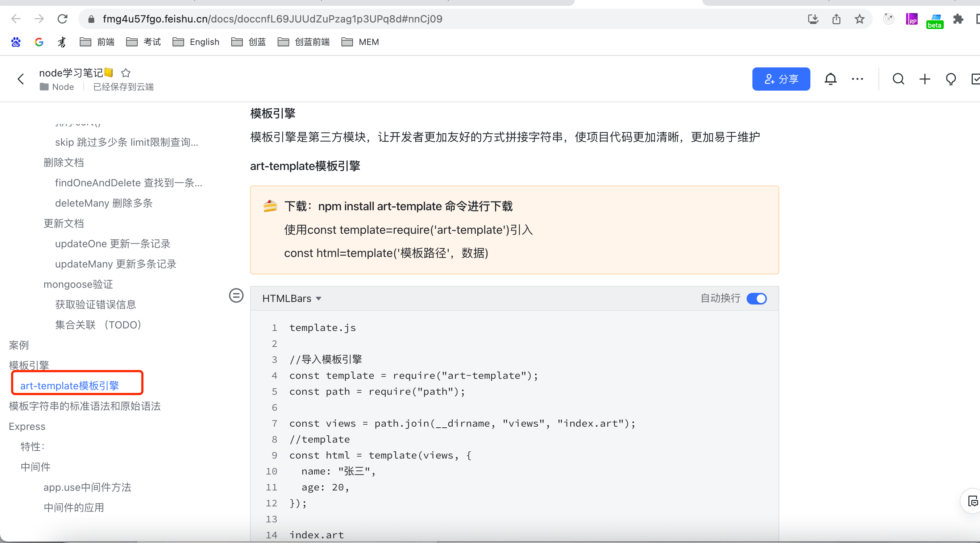Open document search magnifier
This screenshot has height=543, width=980.
click(x=898, y=79)
